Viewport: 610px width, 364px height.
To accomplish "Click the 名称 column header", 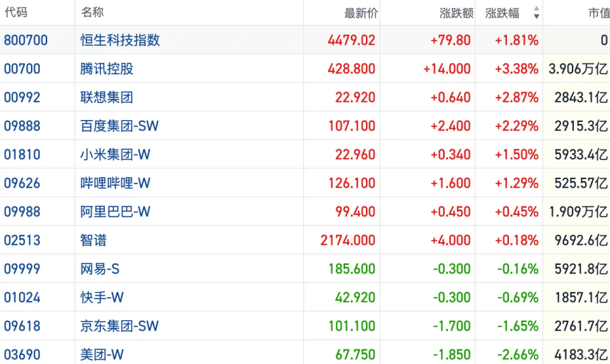I will click(92, 13).
